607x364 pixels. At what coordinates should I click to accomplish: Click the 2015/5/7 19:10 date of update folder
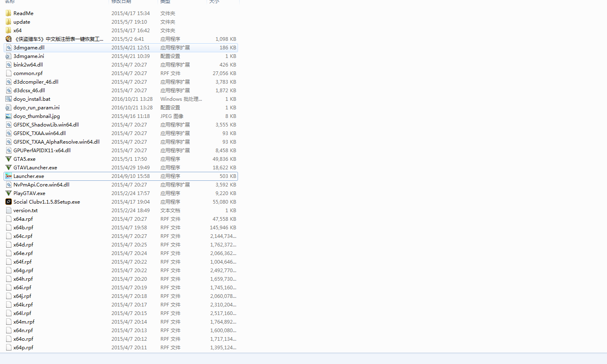click(x=129, y=22)
